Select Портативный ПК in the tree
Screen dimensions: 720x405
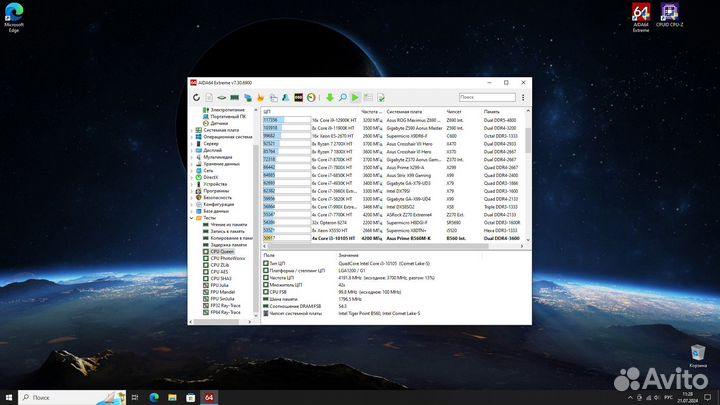point(228,117)
